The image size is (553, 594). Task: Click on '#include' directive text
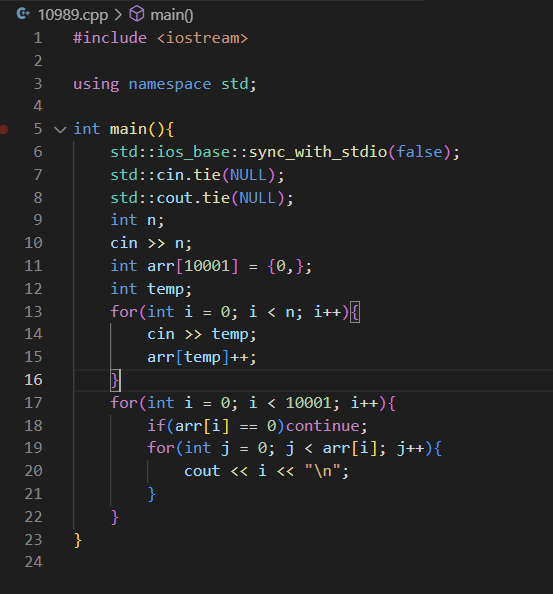[x=110, y=38]
